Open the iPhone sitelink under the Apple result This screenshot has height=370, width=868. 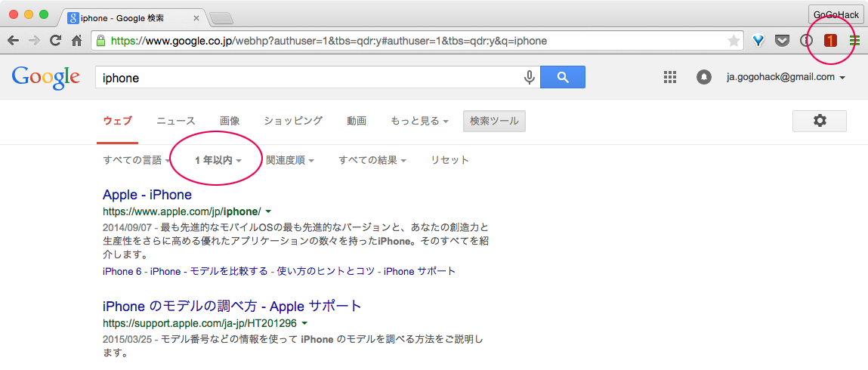[x=165, y=272]
